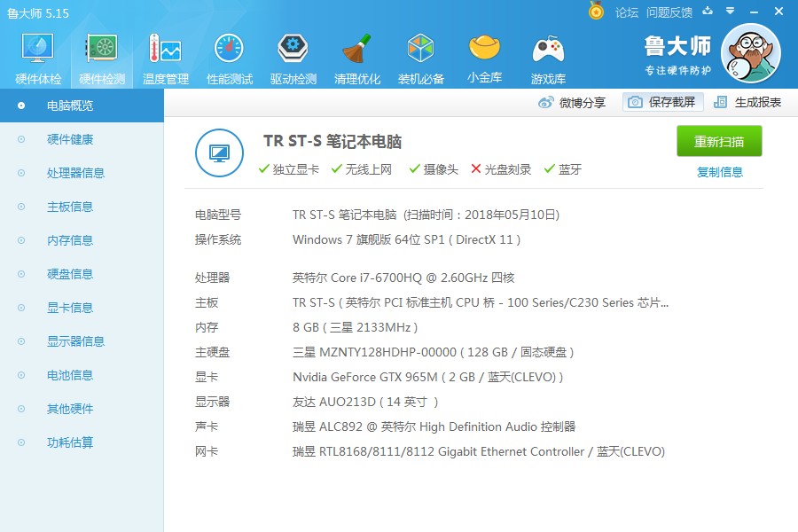Click the 友达 AUO213D display text
The width and height of the screenshot is (798, 532).
point(365,403)
